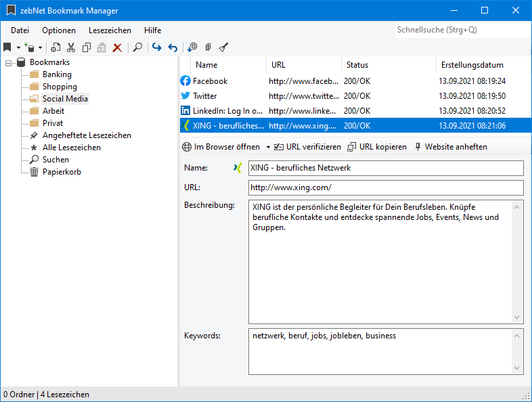Cut selection with the scissors icon
The height and width of the screenshot is (402, 532).
pos(71,47)
